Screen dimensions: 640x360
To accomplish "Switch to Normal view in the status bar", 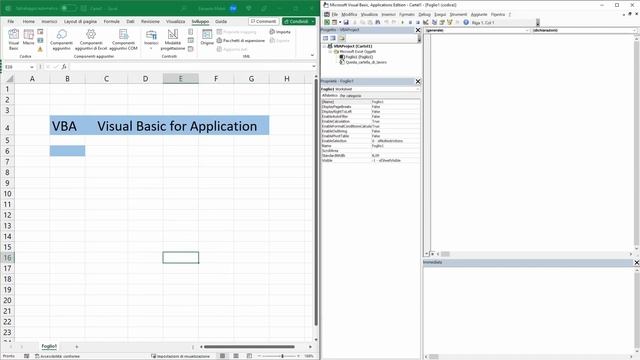I will [x=222, y=356].
